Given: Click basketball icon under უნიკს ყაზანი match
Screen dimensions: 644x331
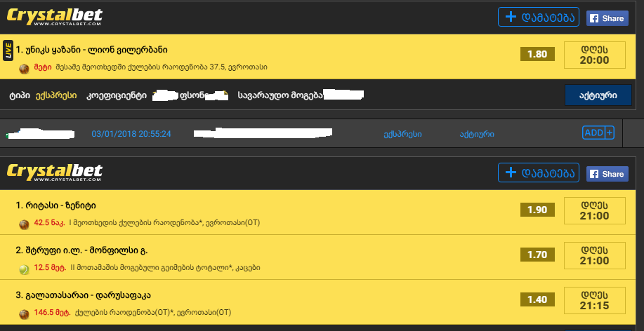Looking at the screenshot, I should (x=25, y=69).
